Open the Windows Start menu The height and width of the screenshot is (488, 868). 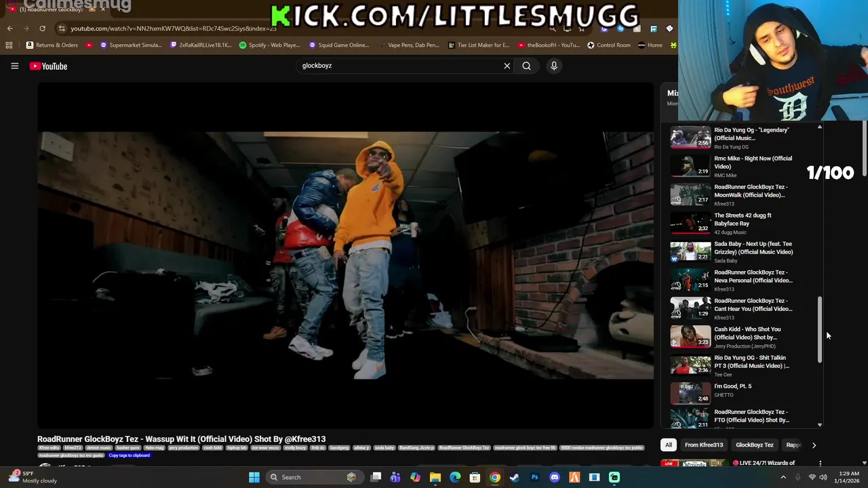coord(254,477)
